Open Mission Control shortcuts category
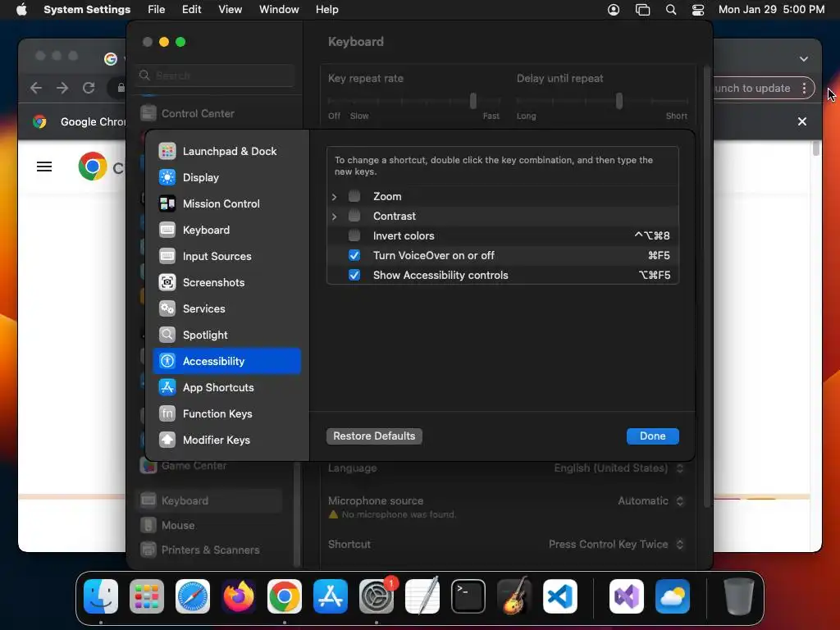This screenshot has width=840, height=630. tap(226, 203)
